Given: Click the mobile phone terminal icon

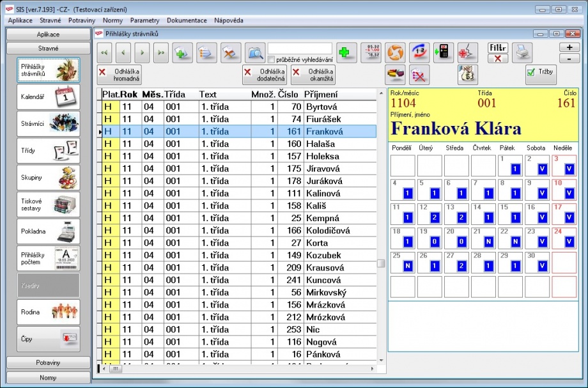Looking at the screenshot, I should (x=444, y=52).
